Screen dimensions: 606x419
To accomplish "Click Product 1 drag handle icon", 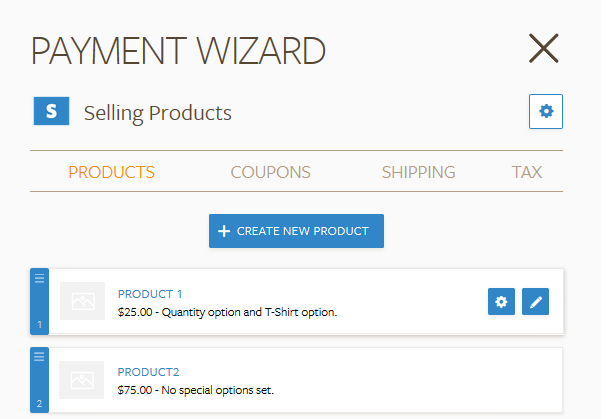I will [39, 278].
